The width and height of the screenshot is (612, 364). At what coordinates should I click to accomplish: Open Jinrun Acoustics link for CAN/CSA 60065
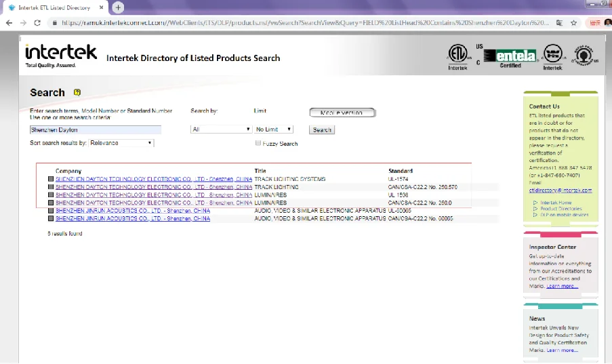click(133, 218)
